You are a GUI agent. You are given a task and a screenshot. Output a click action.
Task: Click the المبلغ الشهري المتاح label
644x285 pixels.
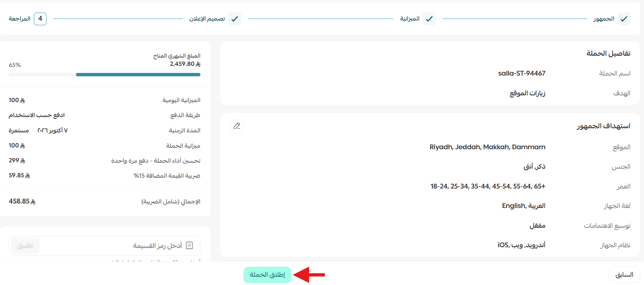[x=177, y=56]
